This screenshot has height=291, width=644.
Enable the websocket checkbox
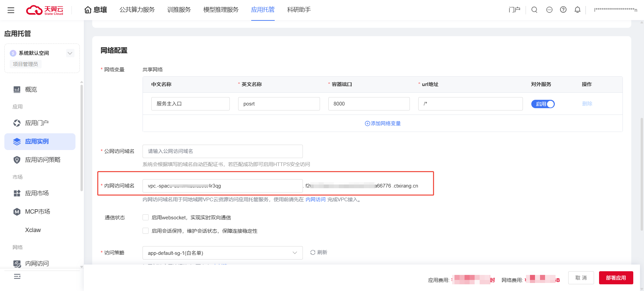click(x=146, y=217)
